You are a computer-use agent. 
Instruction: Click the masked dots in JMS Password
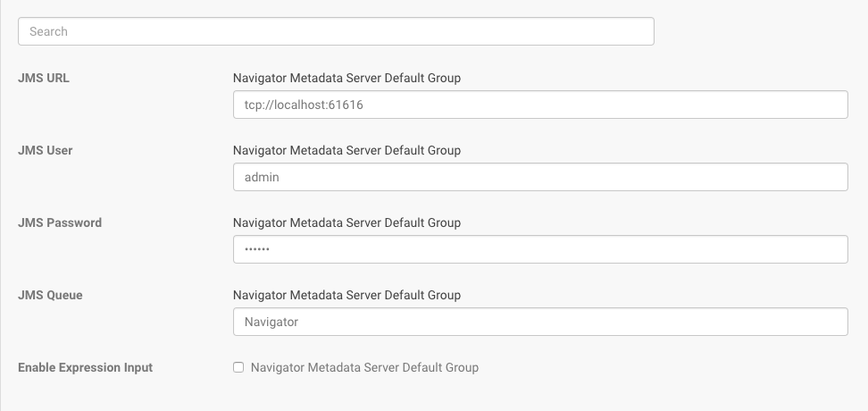coord(257,249)
